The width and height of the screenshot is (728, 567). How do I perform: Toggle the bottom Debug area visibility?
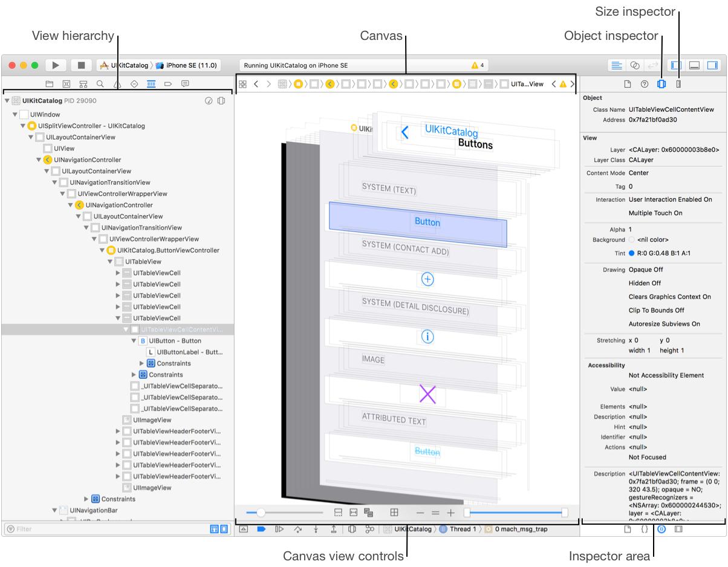695,65
